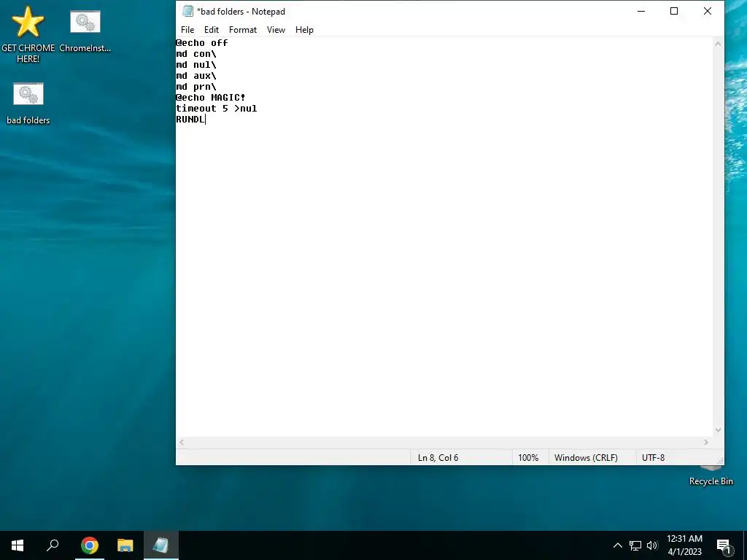Open the Help menu in Notepad
Viewport: 747px width, 560px height.
coord(304,29)
